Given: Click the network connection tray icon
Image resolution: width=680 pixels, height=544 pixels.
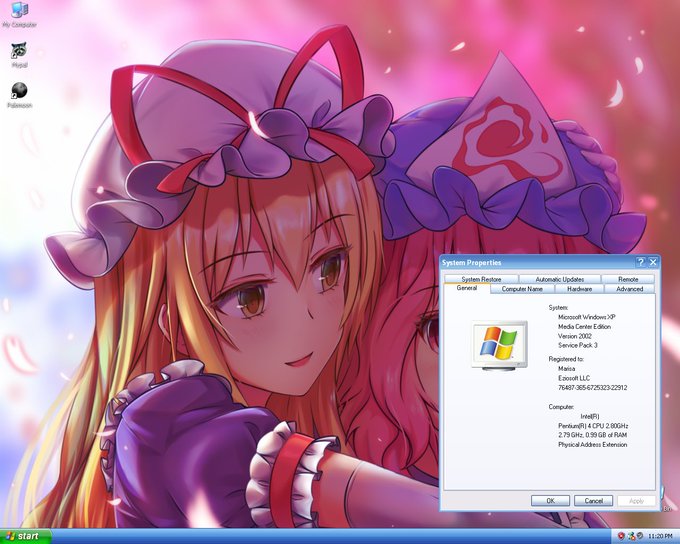Looking at the screenshot, I should (631, 536).
